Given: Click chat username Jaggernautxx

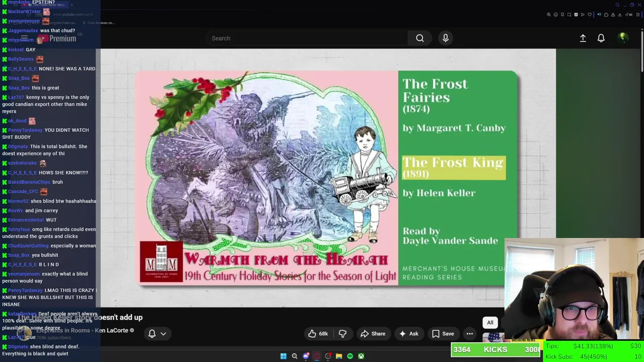Looking at the screenshot, I should click(23, 31).
